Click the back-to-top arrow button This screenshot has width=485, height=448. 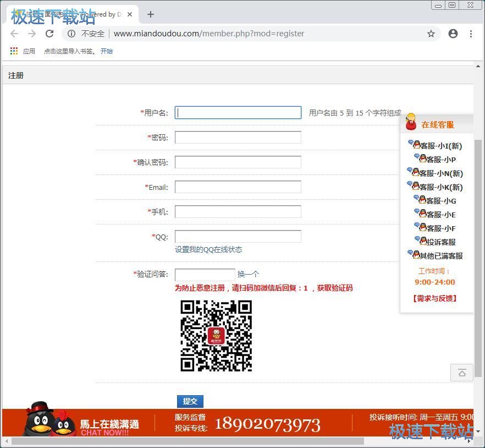point(462,373)
